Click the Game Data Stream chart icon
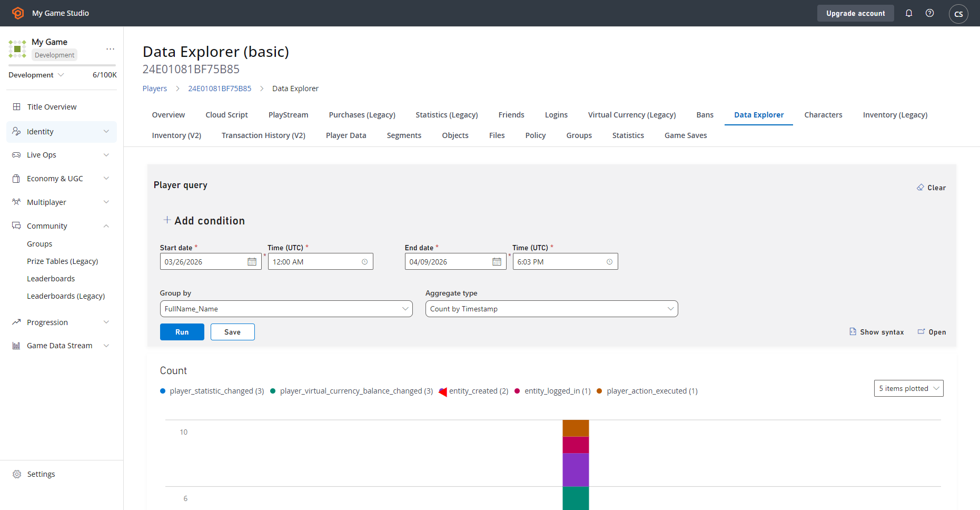 (16, 346)
